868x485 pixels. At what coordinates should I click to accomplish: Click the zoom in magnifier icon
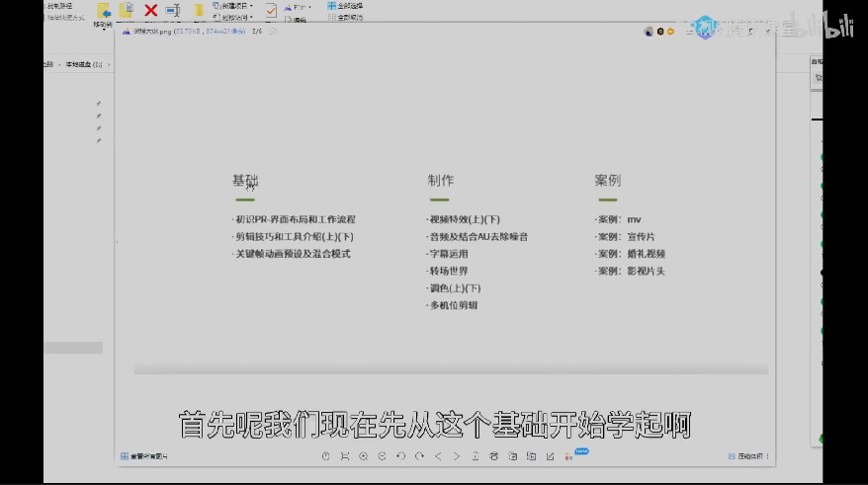363,456
